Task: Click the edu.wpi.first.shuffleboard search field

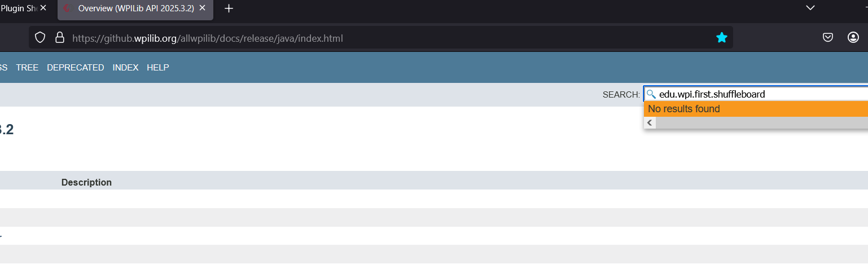Action: point(756,94)
